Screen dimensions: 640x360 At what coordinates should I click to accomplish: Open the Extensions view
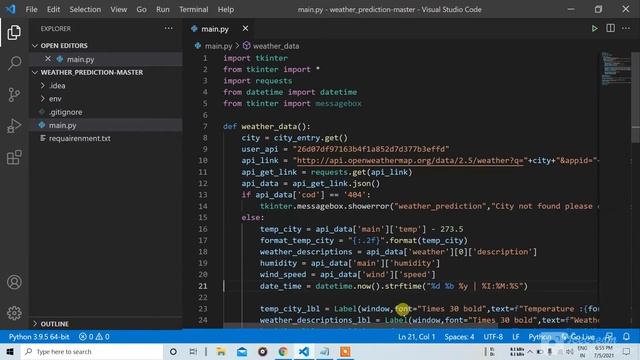click(x=14, y=157)
